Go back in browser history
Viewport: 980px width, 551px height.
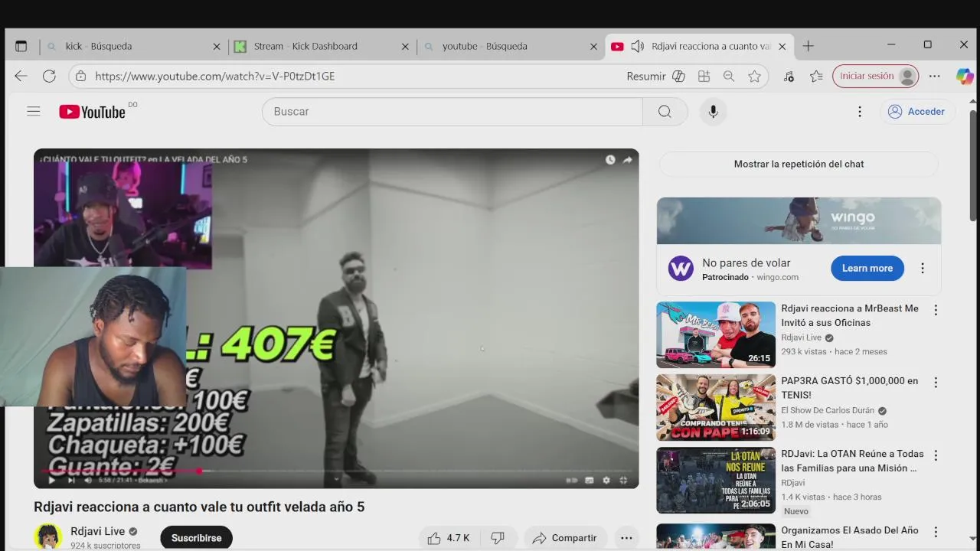pos(21,77)
